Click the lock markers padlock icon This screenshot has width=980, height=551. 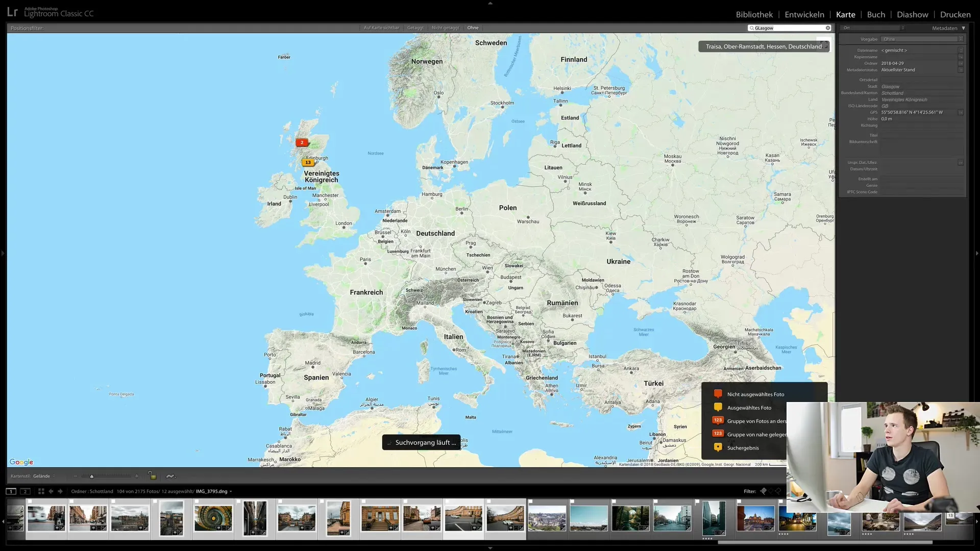(x=152, y=475)
